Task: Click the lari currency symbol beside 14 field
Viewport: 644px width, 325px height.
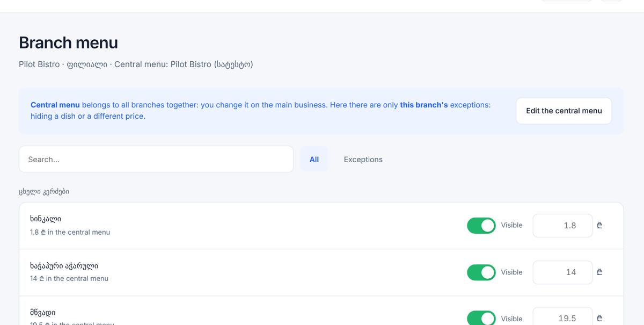Action: [599, 272]
